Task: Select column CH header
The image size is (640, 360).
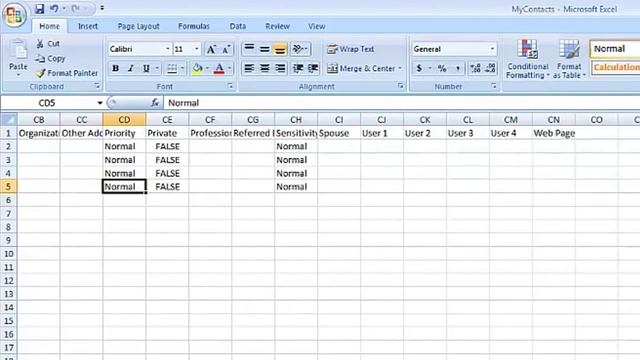Action: tap(296, 120)
